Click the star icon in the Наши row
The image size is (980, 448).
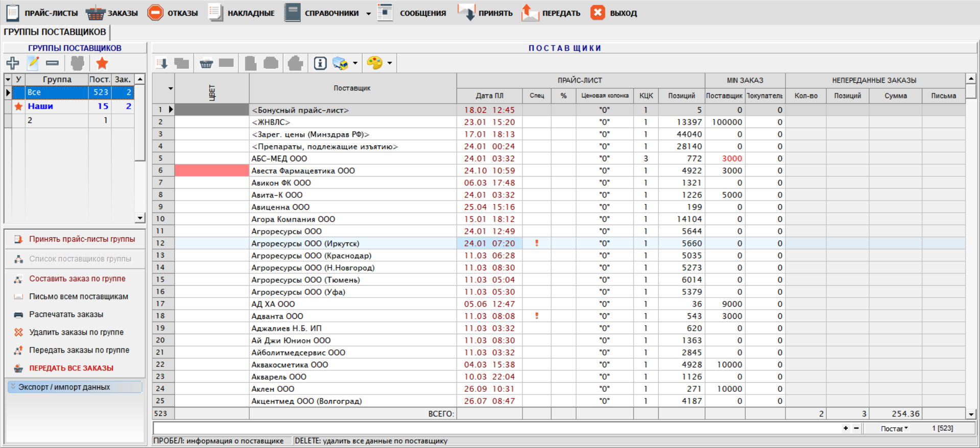coord(18,106)
